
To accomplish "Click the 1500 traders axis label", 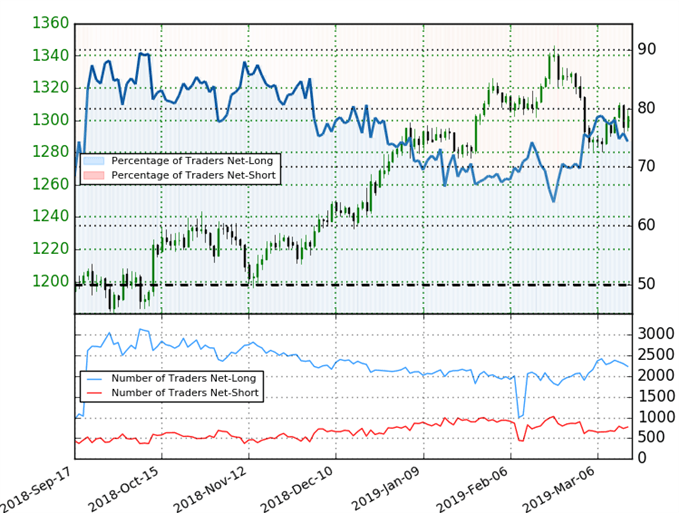I will coord(656,396).
